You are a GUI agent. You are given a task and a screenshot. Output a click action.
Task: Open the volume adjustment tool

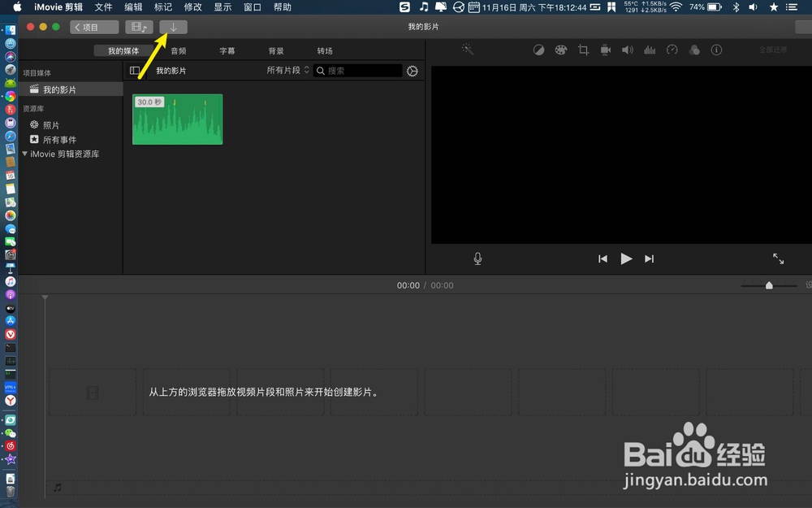pyautogui.click(x=628, y=50)
